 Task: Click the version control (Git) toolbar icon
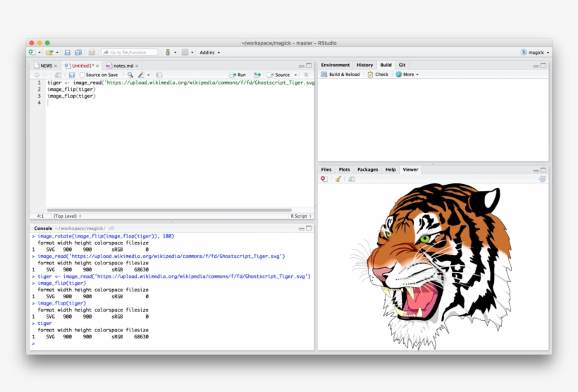pyautogui.click(x=168, y=52)
